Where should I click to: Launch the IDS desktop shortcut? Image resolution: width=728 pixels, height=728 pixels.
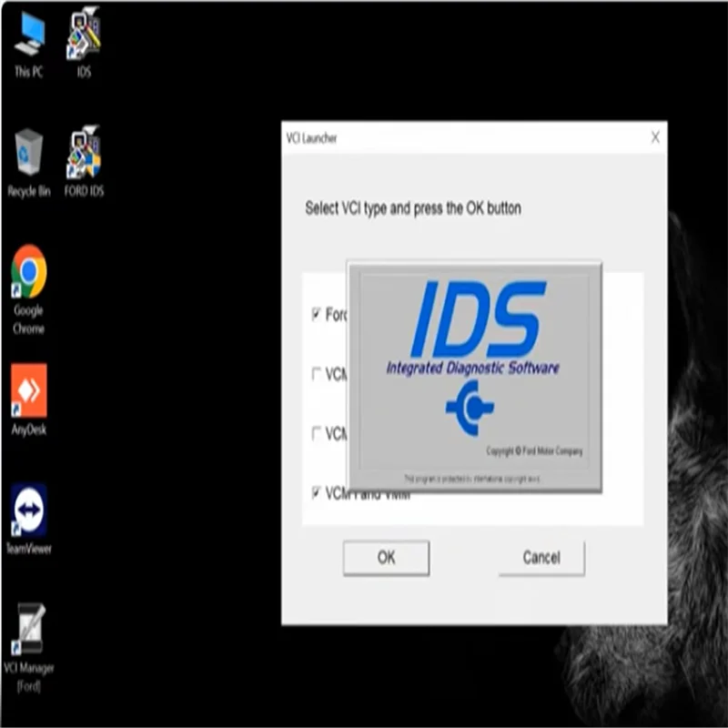[84, 38]
